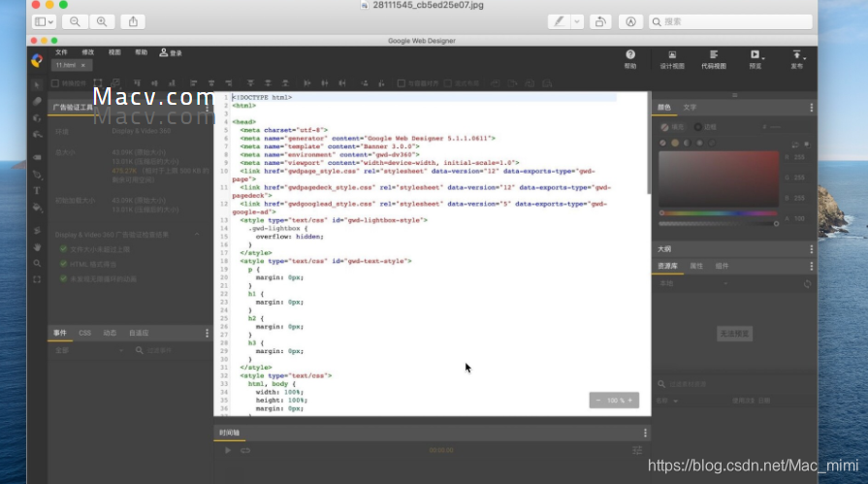Open the library location dropdown (本地)
The width and height of the screenshot is (868, 484).
click(694, 283)
